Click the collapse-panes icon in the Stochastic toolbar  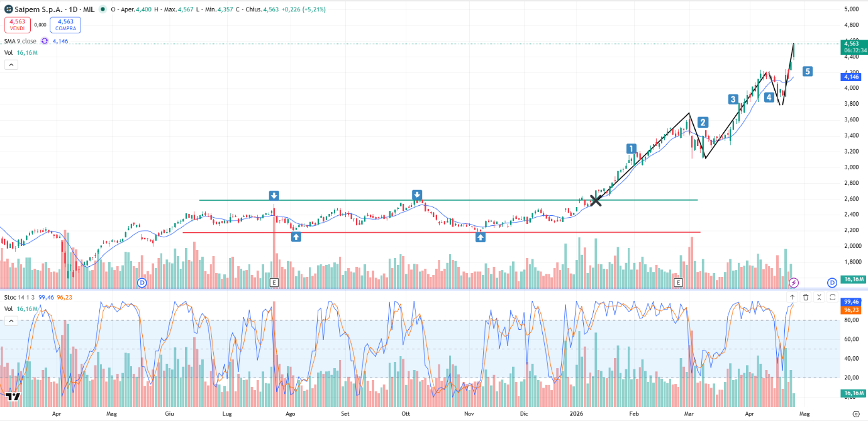coord(819,297)
